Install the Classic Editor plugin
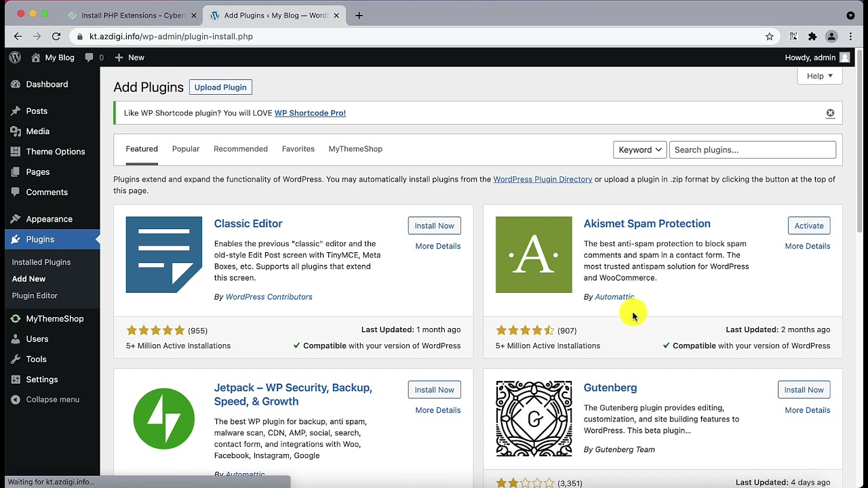The height and width of the screenshot is (488, 868). 435,226
